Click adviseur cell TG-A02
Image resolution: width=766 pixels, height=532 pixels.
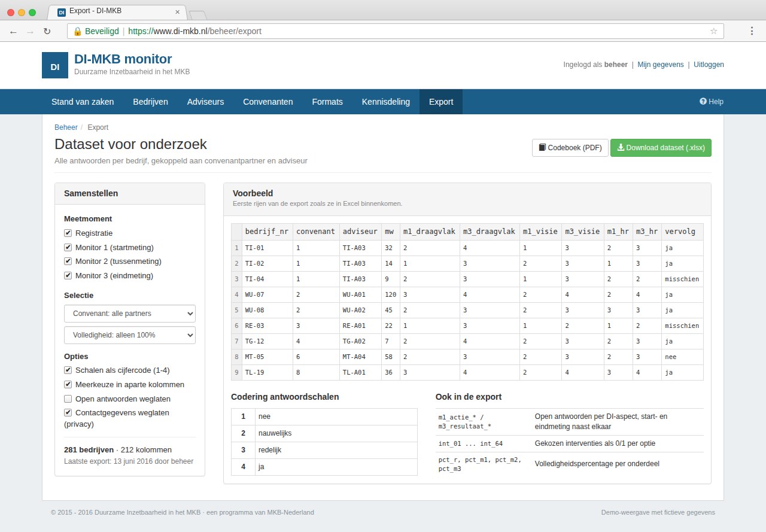pyautogui.click(x=360, y=341)
